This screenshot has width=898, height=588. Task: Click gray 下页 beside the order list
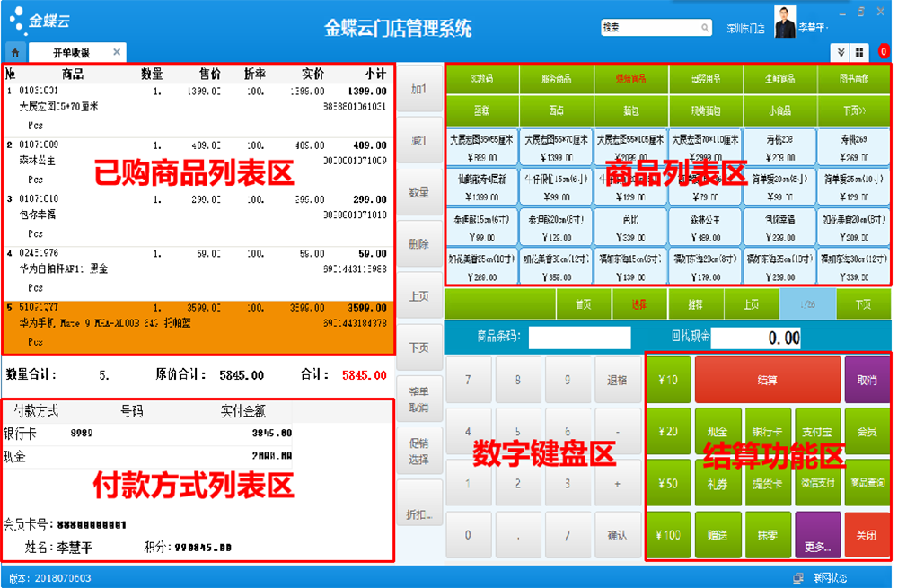pos(419,347)
